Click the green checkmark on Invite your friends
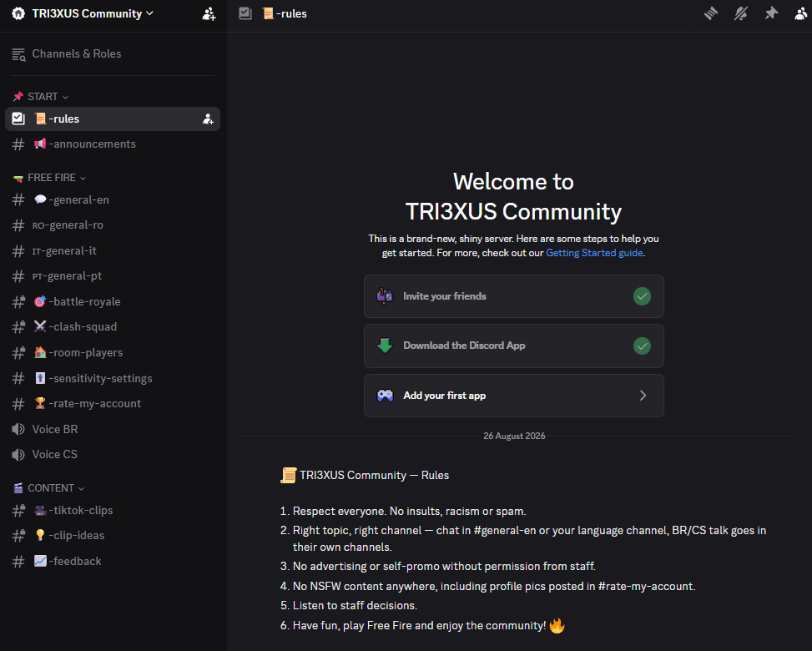This screenshot has height=651, width=812. point(642,296)
